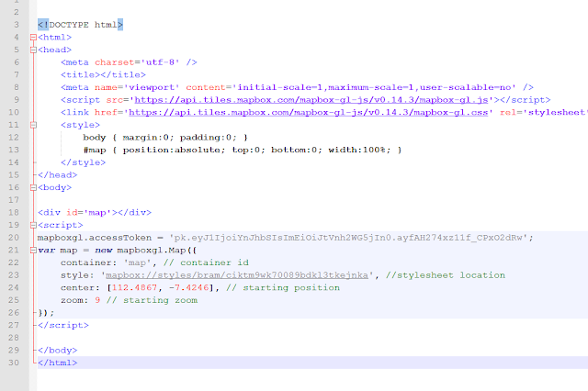Open the mapbox-gl.css stylesheet URL link
588x391 pixels.
click(x=309, y=112)
